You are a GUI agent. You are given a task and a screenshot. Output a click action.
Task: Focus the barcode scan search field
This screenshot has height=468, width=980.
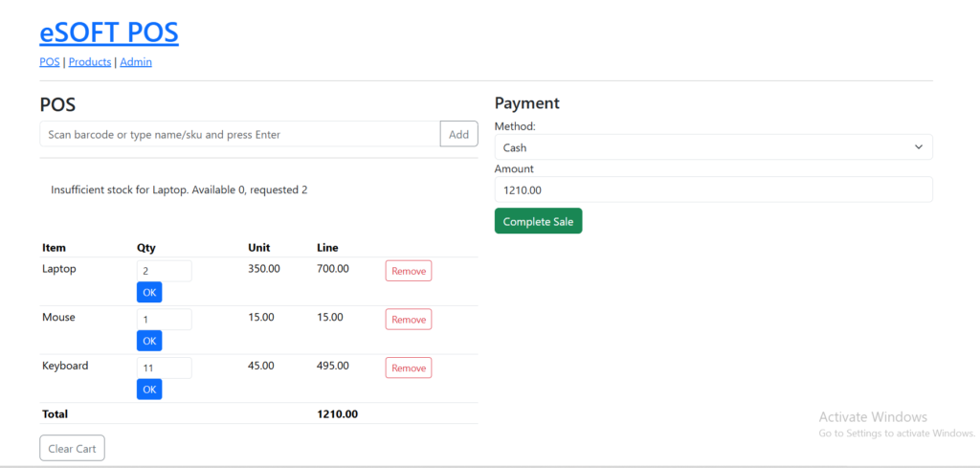(x=239, y=135)
